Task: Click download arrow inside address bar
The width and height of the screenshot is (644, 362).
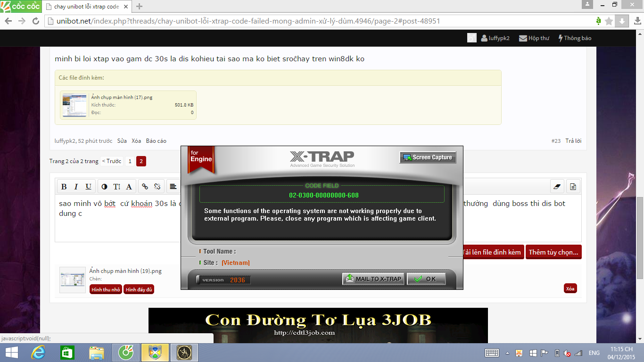Action: (x=622, y=21)
